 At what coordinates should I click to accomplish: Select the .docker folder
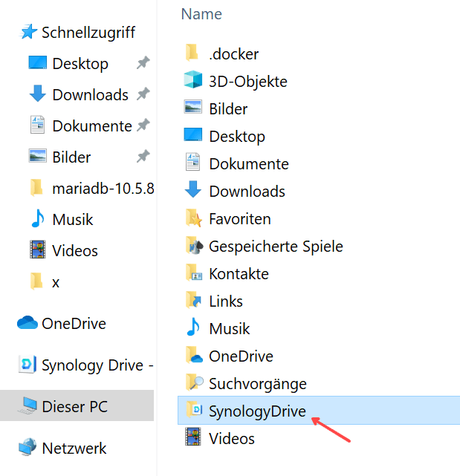pyautogui.click(x=233, y=53)
